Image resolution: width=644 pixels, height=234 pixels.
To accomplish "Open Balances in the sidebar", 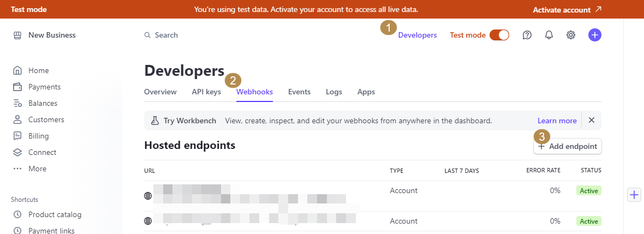I will 43,103.
